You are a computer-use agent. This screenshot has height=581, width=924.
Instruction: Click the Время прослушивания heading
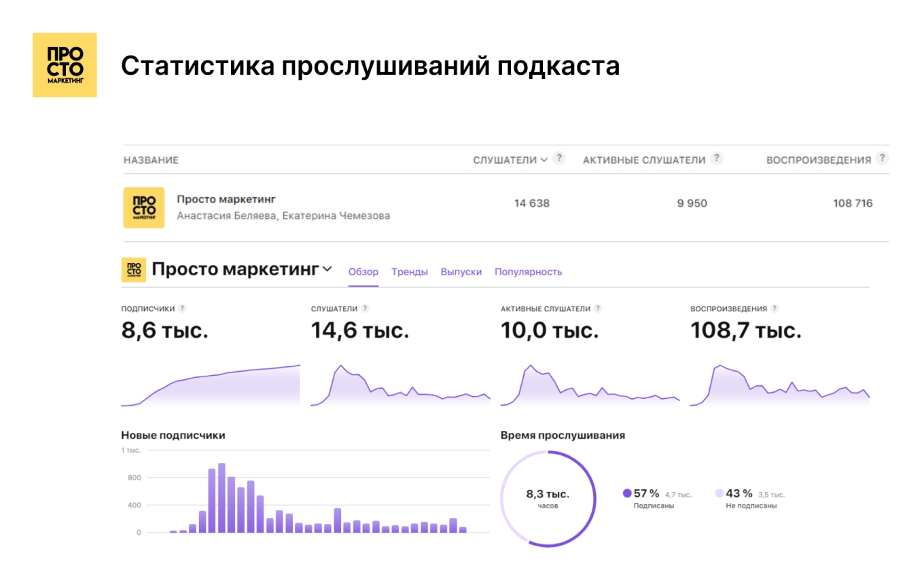563,435
